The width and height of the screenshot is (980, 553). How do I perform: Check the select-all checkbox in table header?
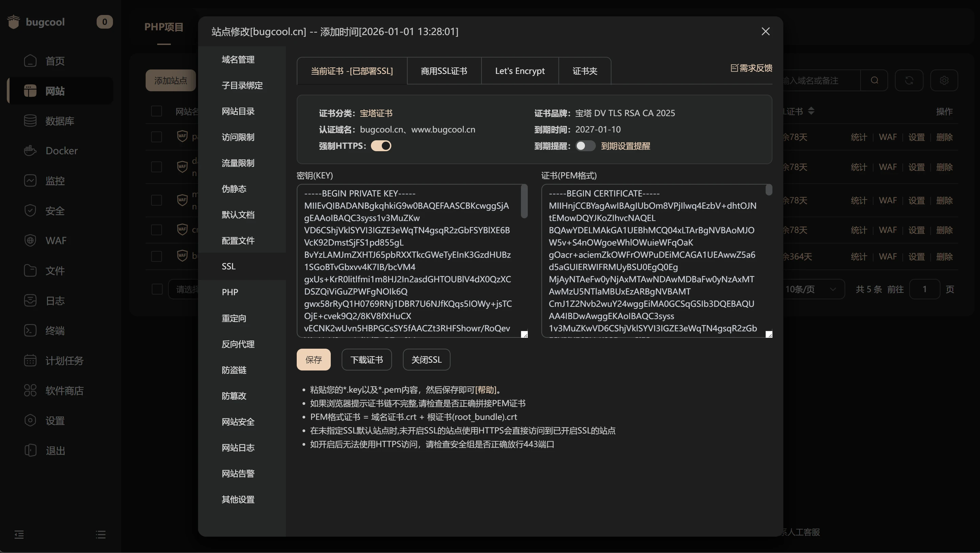pyautogui.click(x=157, y=111)
